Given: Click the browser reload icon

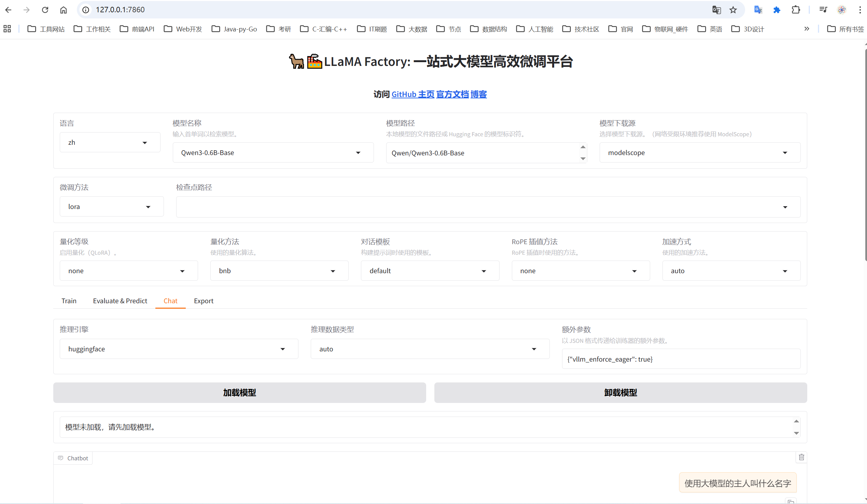Looking at the screenshot, I should pyautogui.click(x=45, y=10).
